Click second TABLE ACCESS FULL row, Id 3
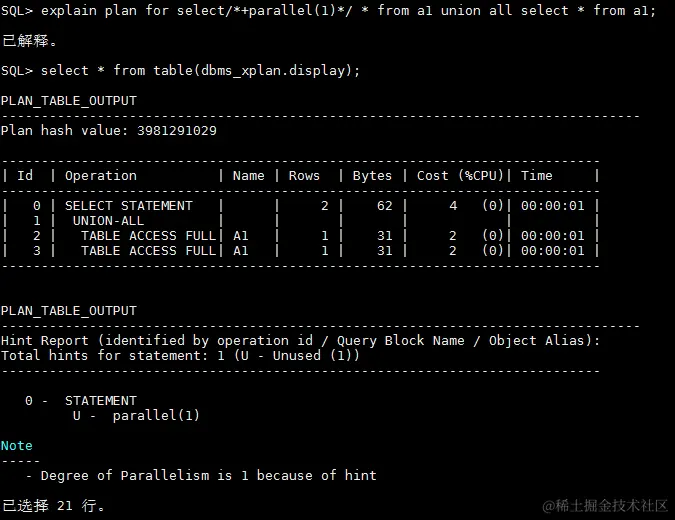The width and height of the screenshot is (675, 520). click(x=300, y=251)
